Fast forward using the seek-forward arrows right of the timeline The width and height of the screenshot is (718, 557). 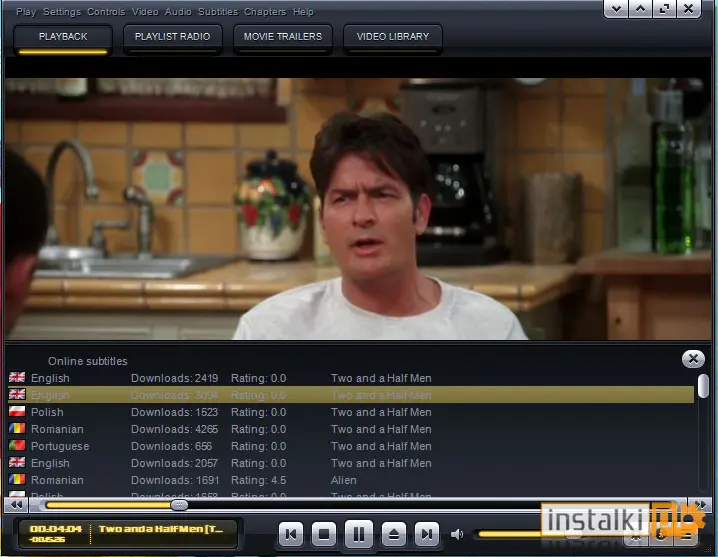pyautogui.click(x=700, y=504)
